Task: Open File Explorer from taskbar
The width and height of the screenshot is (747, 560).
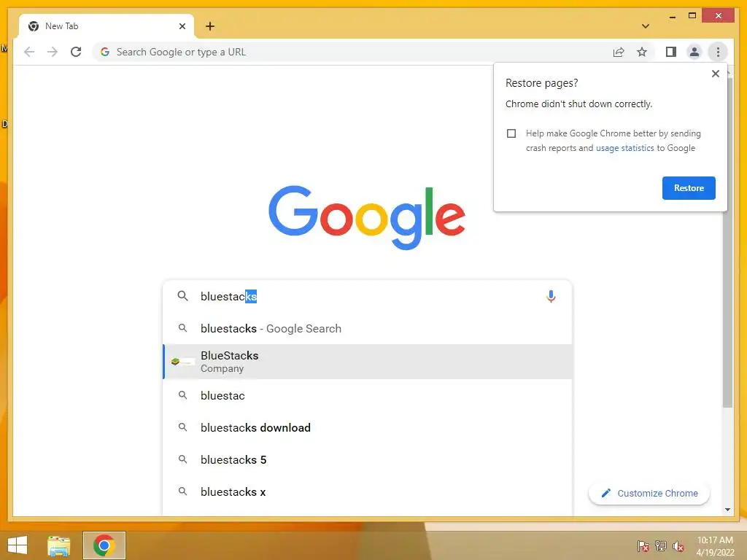Action: click(x=58, y=545)
